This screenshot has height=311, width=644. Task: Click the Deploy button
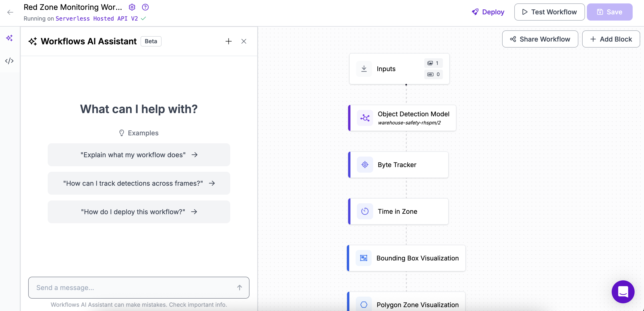(488, 12)
